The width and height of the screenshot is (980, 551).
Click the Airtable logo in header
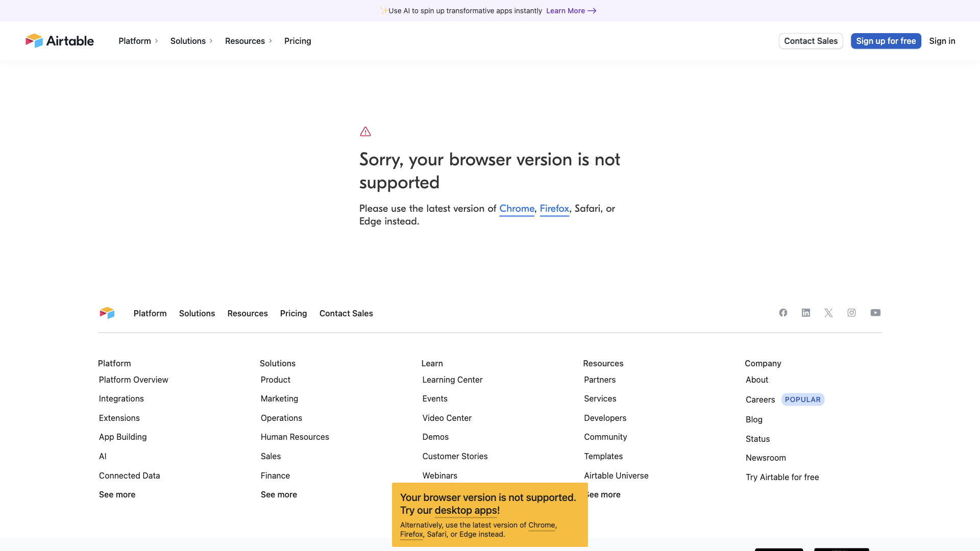(x=60, y=41)
